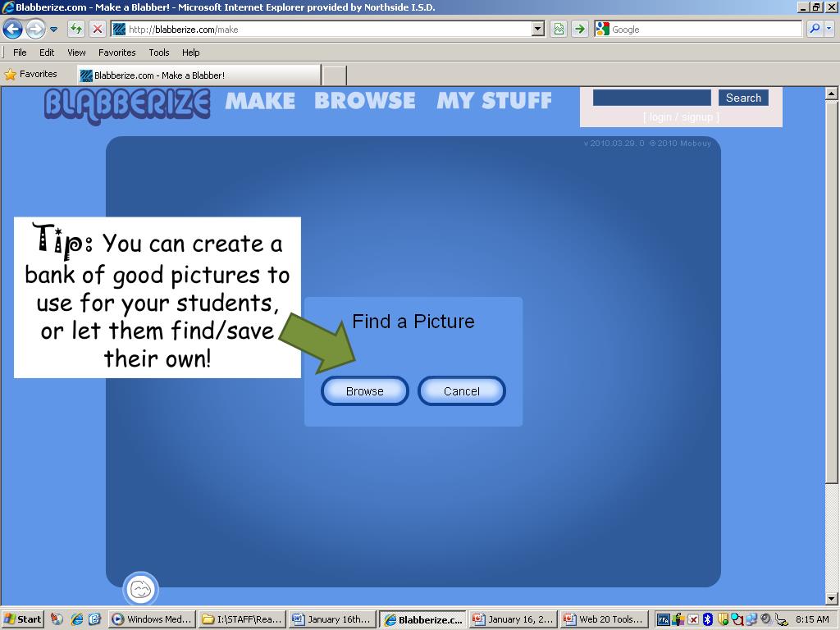Screen dimensions: 840x630
Task: Click the yellow shield tray icon
Action: 723,620
